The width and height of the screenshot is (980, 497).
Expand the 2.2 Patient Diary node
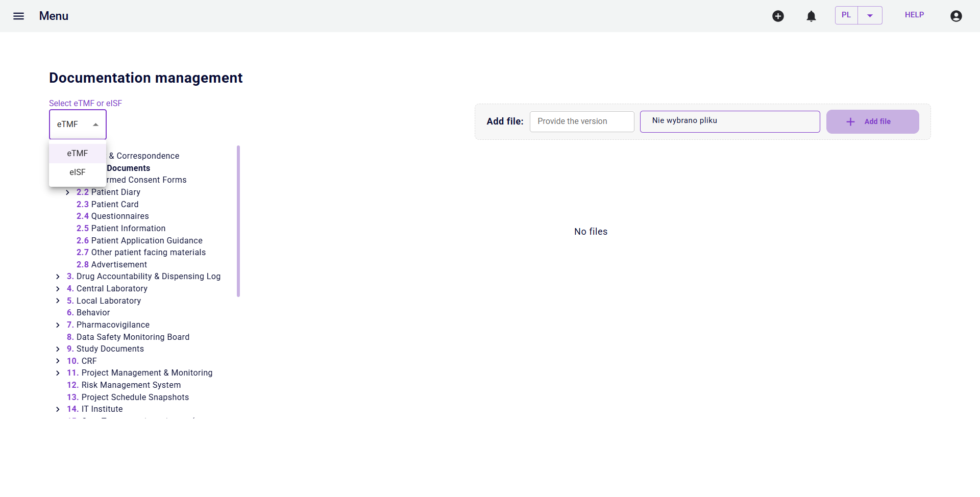point(67,192)
